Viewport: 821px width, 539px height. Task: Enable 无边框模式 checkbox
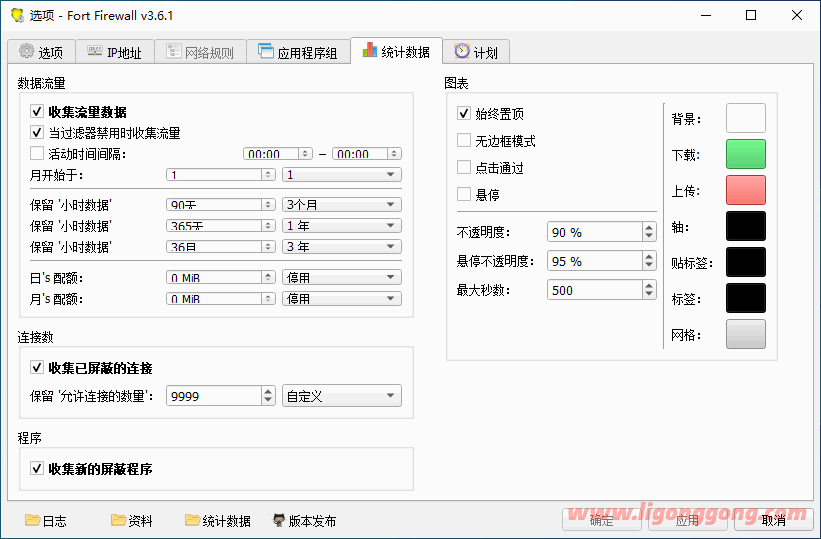coord(464,141)
